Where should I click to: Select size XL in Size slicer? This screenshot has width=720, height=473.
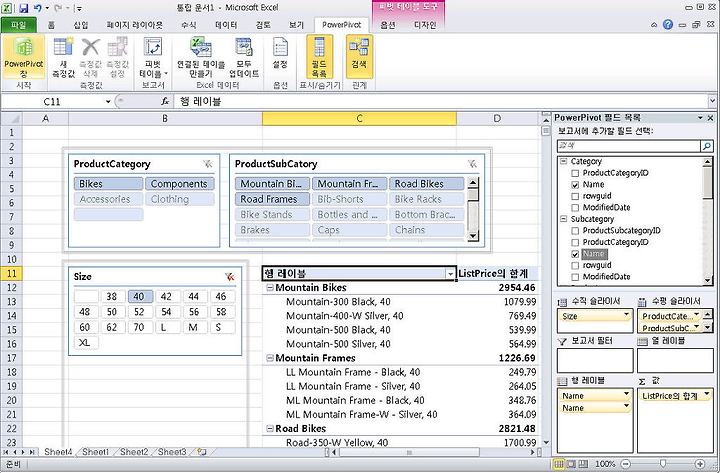(86, 343)
